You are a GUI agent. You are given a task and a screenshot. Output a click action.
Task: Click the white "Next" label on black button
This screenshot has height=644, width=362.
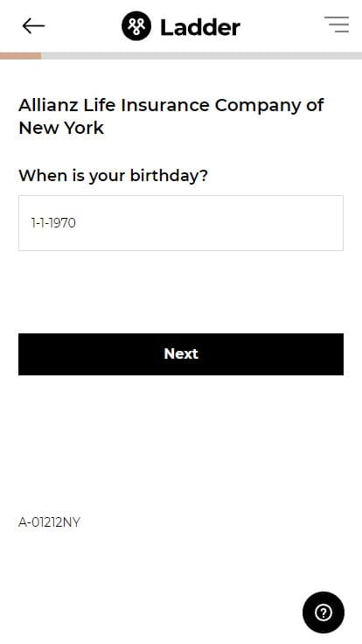[x=181, y=353]
